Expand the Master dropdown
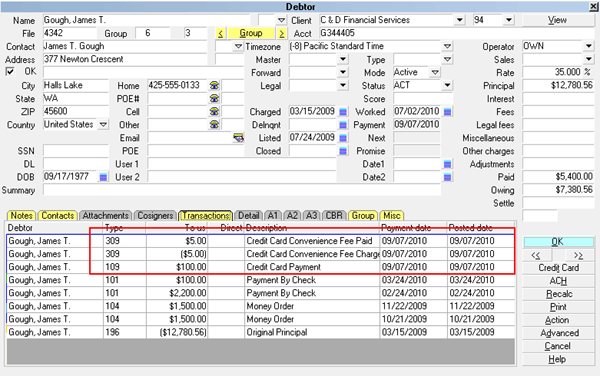 [343, 59]
